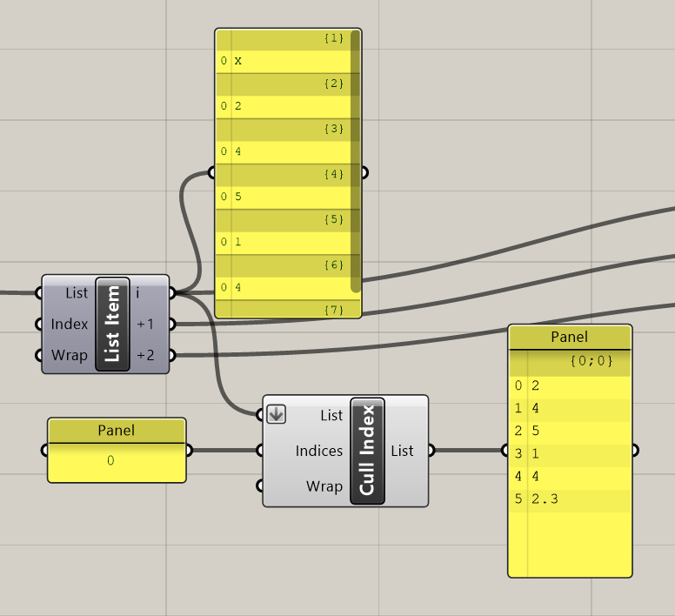Click the Cull Index Wrap parameter label
This screenshot has width=675, height=616.
[x=324, y=486]
